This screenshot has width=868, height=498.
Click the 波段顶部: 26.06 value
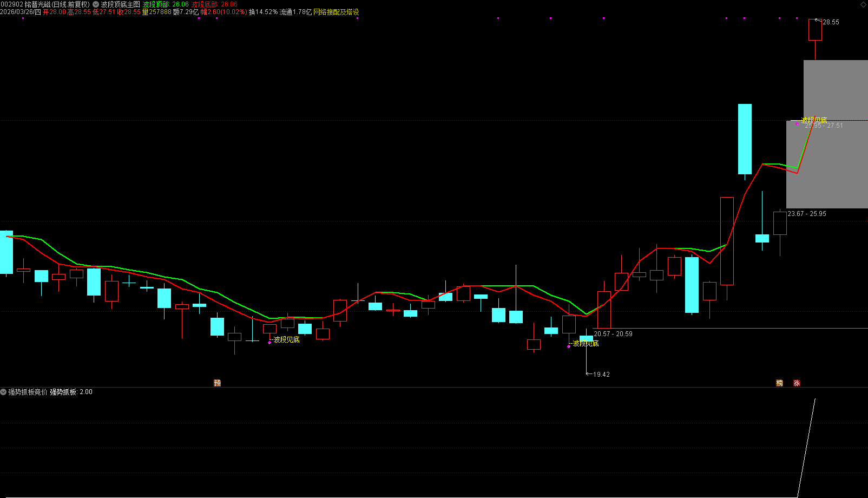pyautogui.click(x=166, y=4)
